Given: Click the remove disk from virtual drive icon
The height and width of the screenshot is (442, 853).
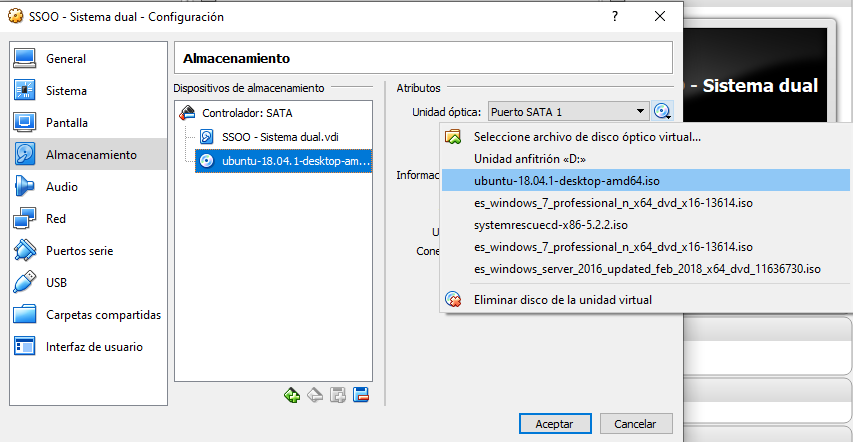Looking at the screenshot, I should click(x=453, y=299).
